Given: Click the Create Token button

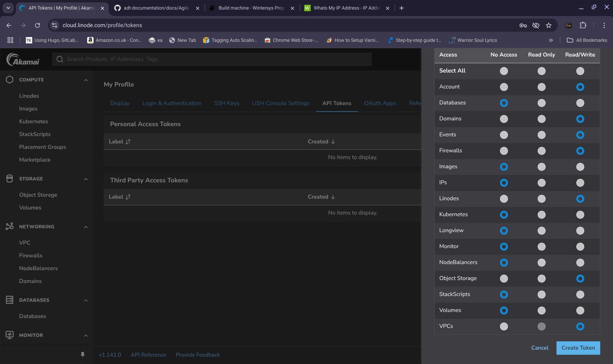Looking at the screenshot, I should coord(578,348).
